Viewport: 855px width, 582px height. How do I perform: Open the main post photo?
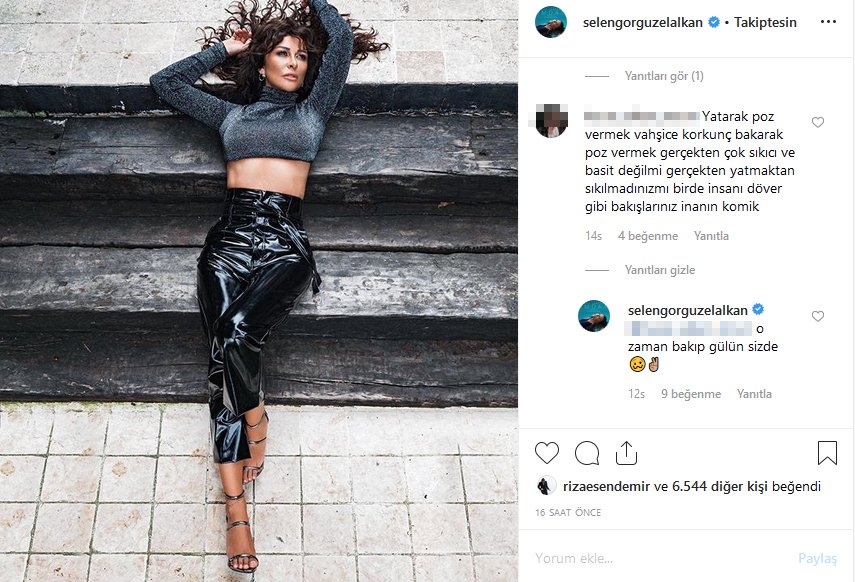258,291
